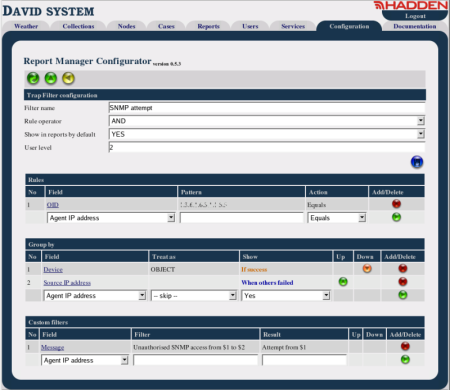
Task: Switch to the Cases tab
Action: point(166,26)
